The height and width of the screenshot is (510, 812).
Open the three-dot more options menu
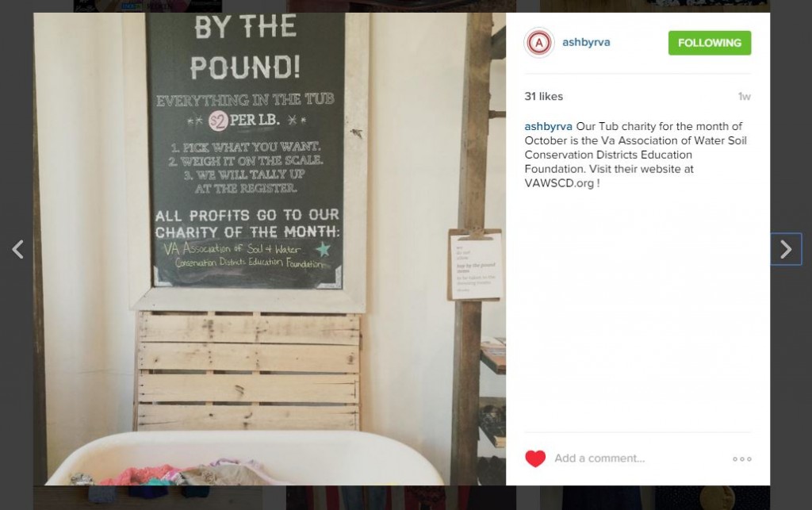pyautogui.click(x=741, y=458)
